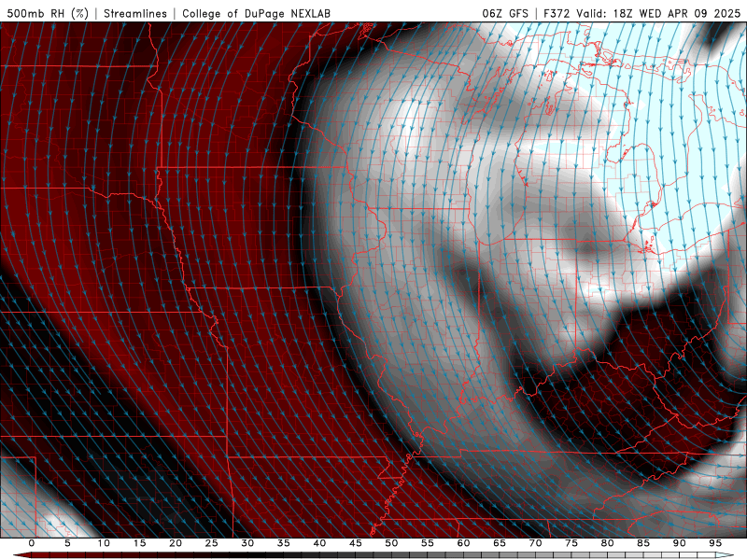Click the '10' label on color scale
The width and height of the screenshot is (747, 560).
pyautogui.click(x=104, y=543)
